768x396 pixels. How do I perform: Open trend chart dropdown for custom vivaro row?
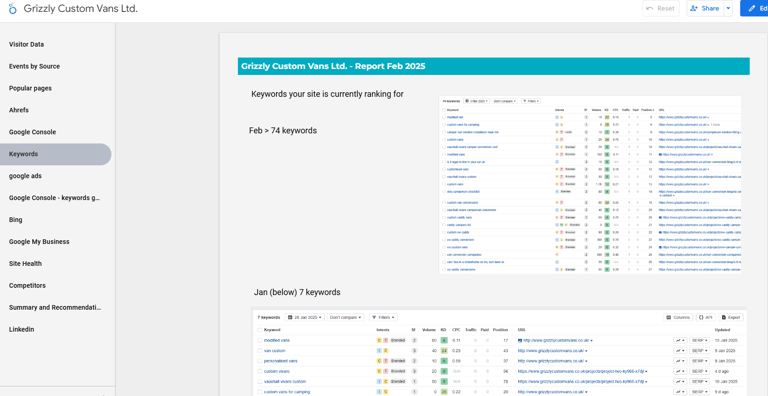[680, 371]
